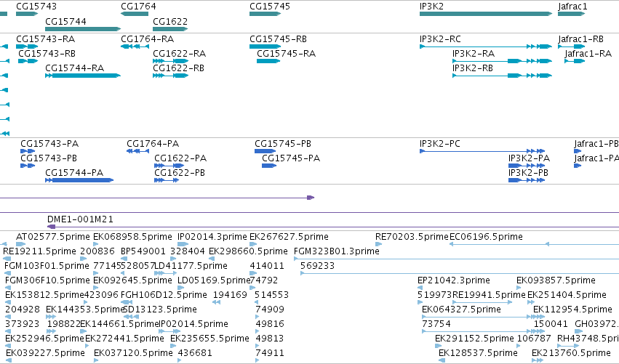This screenshot has width=619, height=364.
Task: Click the long IP3K2 gene bar
Action: 486,14
